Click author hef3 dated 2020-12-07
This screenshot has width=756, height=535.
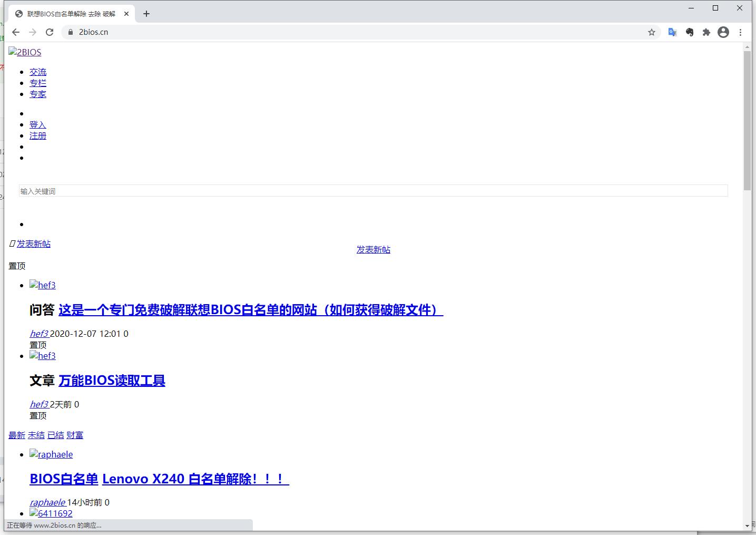(x=39, y=334)
